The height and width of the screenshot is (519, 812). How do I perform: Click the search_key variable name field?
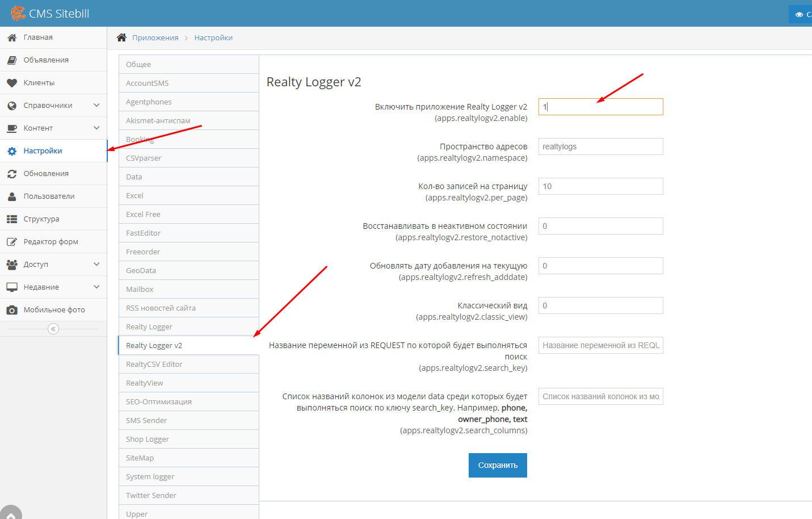click(600, 345)
